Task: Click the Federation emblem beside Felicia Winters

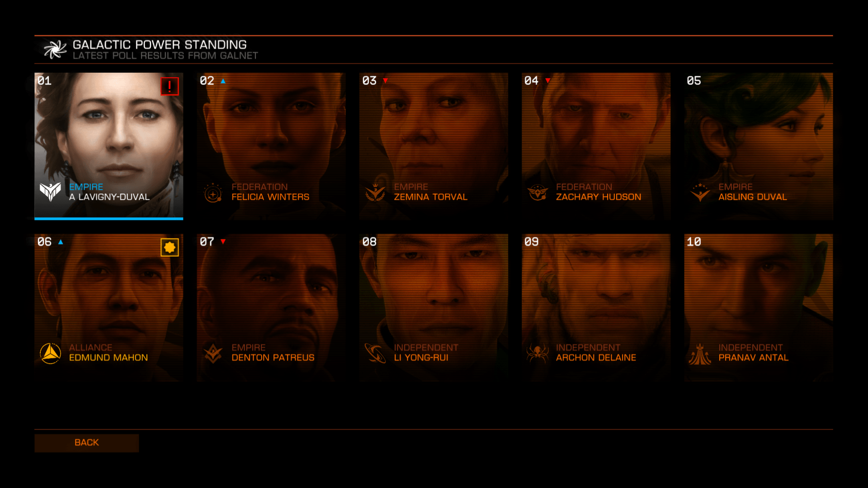Action: click(x=212, y=192)
